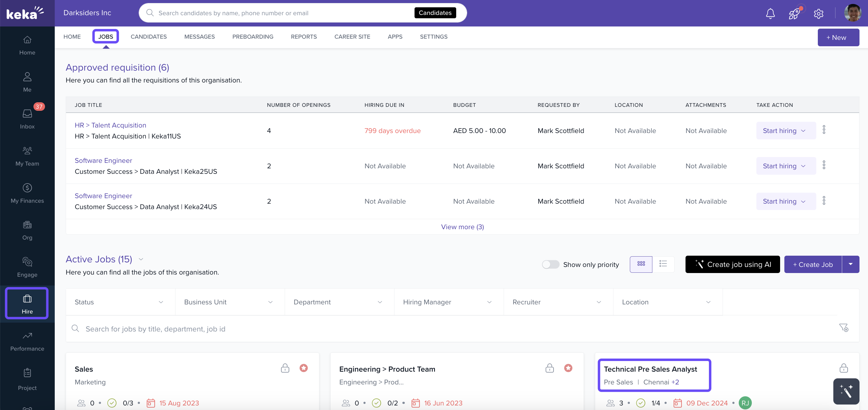Expand the Create Job dropdown arrow
Viewport: 868px width, 410px height.
[x=850, y=264]
